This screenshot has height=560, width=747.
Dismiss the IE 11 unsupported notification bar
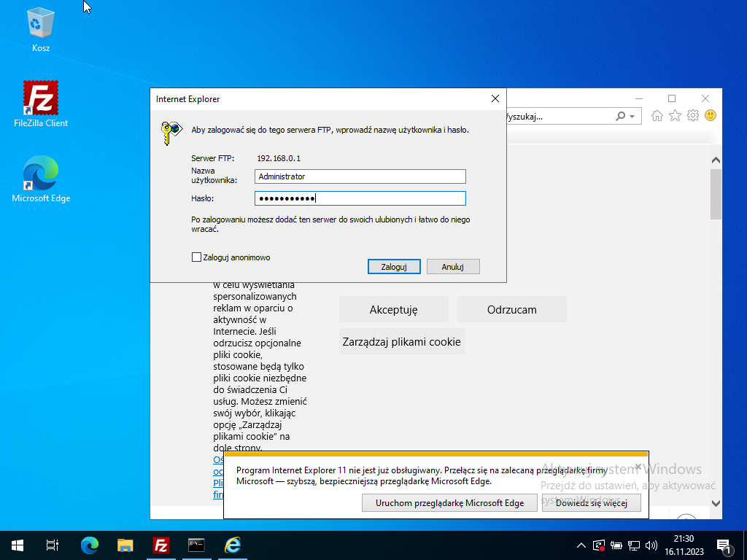(x=638, y=467)
